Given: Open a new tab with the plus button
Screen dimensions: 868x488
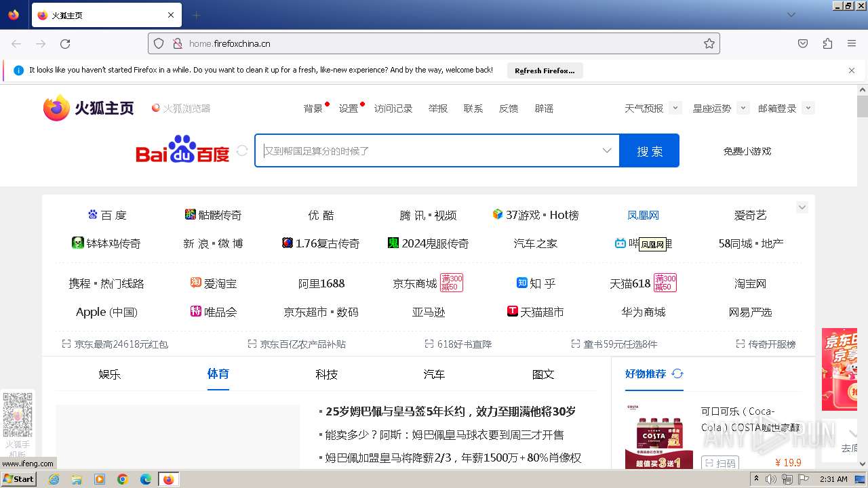Looking at the screenshot, I should click(196, 15).
